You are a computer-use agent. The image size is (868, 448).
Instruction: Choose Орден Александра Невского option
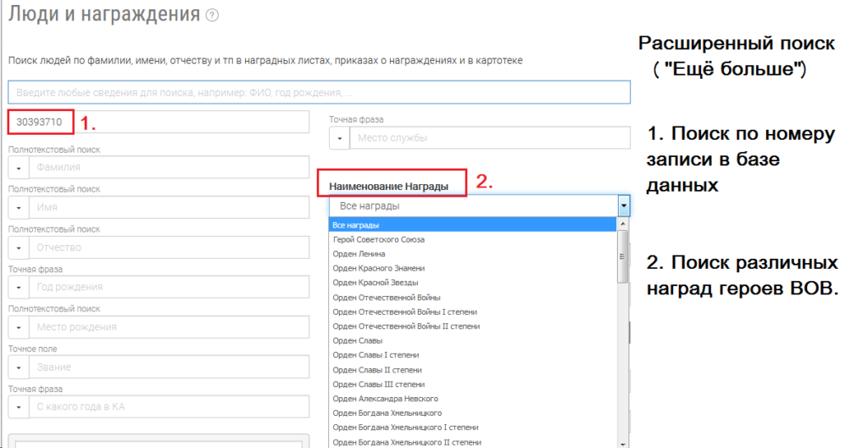(x=384, y=399)
